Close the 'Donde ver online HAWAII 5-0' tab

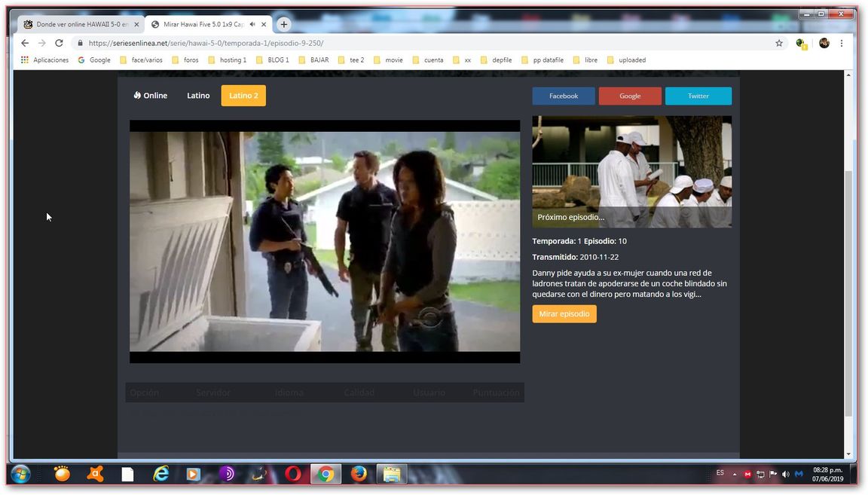pyautogui.click(x=136, y=24)
